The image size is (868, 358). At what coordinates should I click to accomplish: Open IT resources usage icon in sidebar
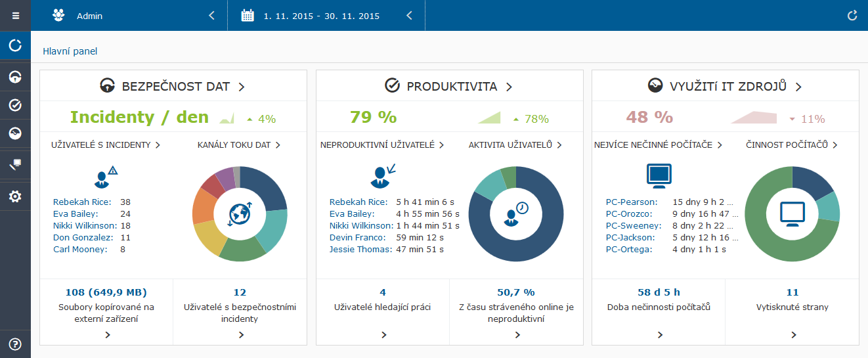15,133
